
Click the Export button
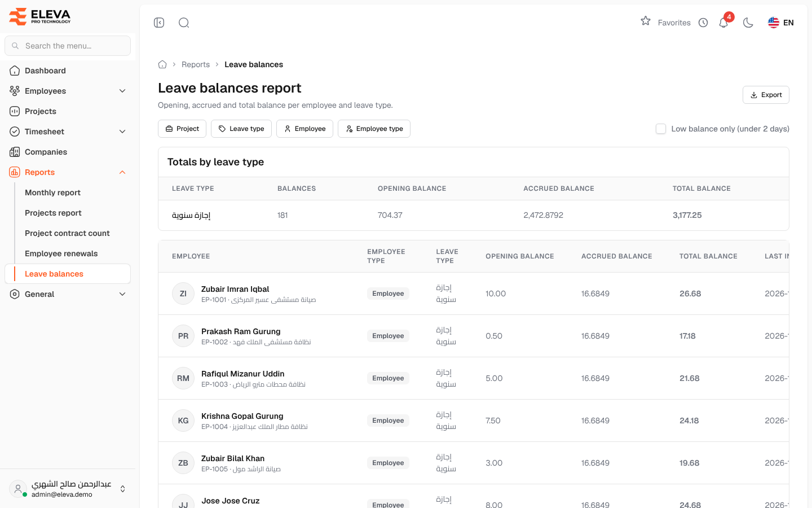click(x=766, y=95)
